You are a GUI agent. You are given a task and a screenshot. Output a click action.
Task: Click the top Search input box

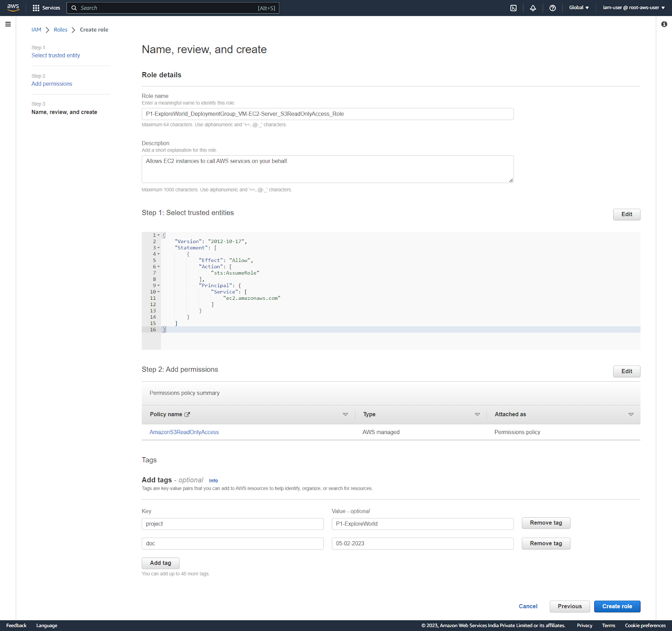tap(173, 8)
